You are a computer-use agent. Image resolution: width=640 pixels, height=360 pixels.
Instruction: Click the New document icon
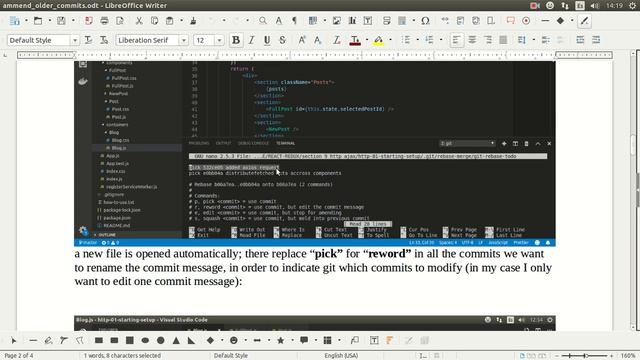tap(15, 21)
